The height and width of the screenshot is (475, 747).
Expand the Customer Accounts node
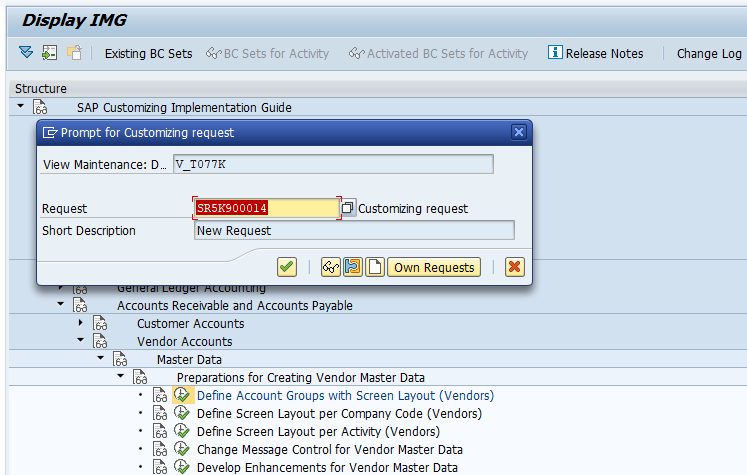[81, 323]
